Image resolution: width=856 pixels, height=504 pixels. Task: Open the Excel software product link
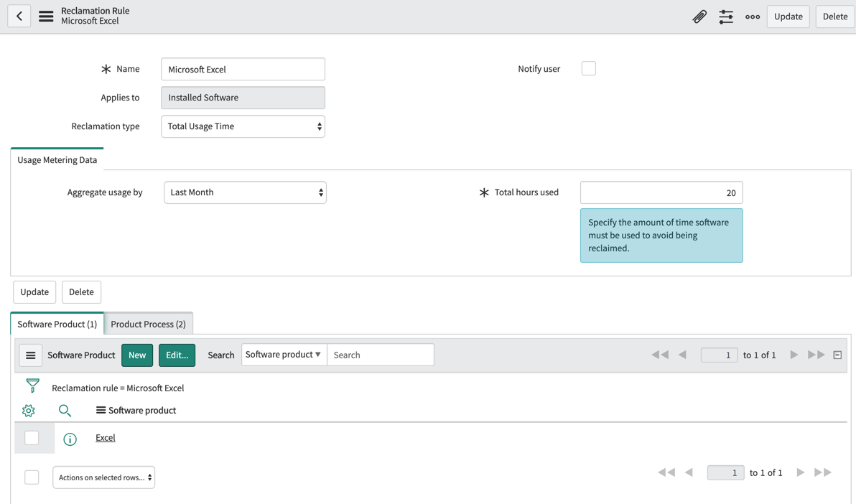(106, 437)
